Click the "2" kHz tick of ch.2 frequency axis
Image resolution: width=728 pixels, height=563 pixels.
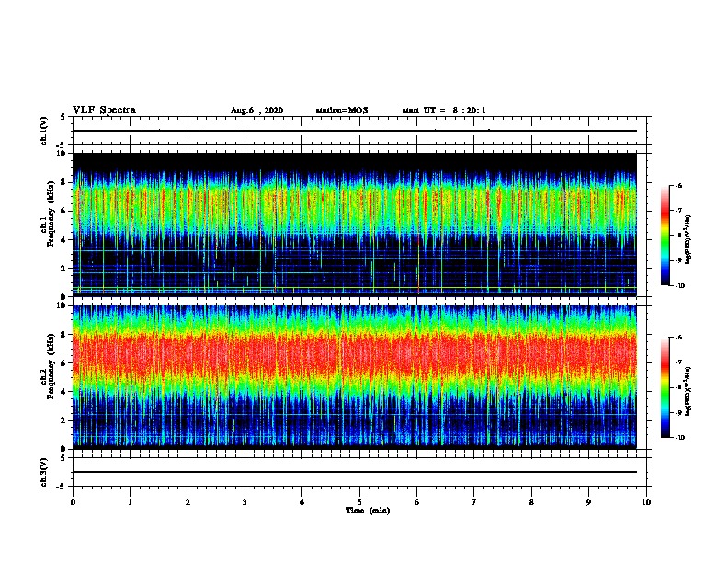coord(63,420)
